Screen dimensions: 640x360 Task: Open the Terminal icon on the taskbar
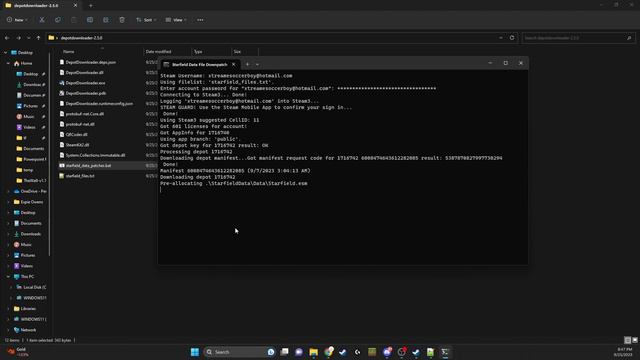tap(445, 352)
